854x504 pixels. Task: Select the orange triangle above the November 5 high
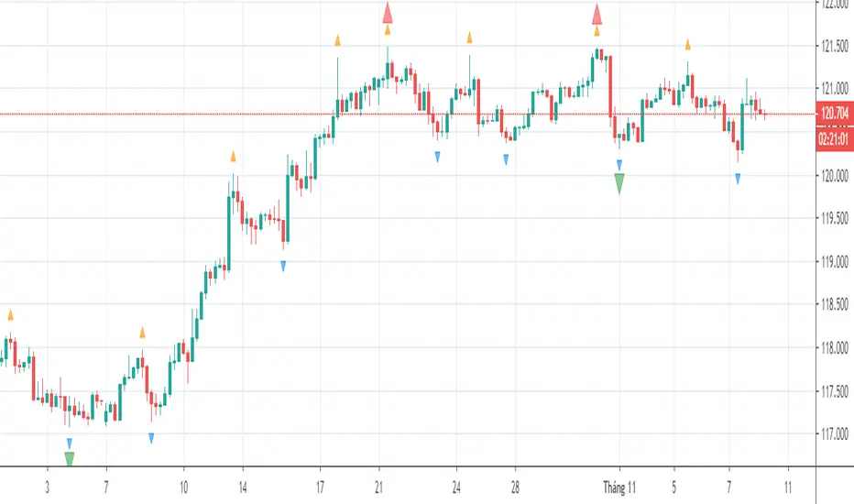(688, 44)
